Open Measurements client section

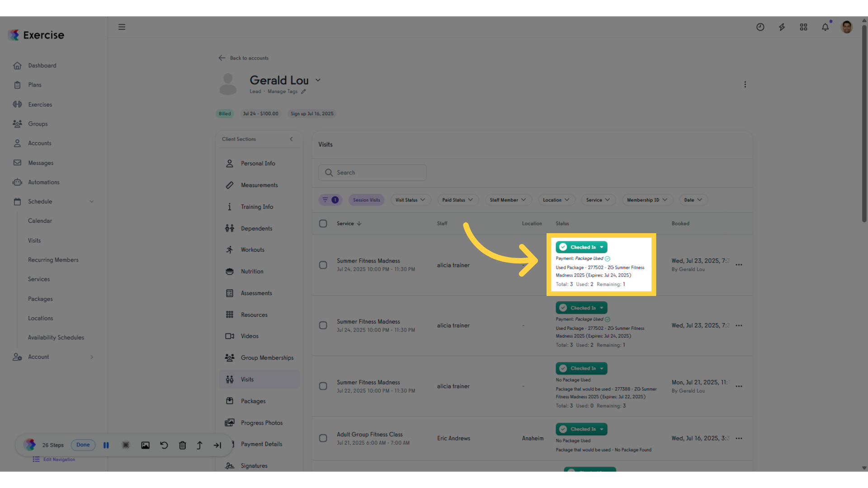(x=259, y=185)
